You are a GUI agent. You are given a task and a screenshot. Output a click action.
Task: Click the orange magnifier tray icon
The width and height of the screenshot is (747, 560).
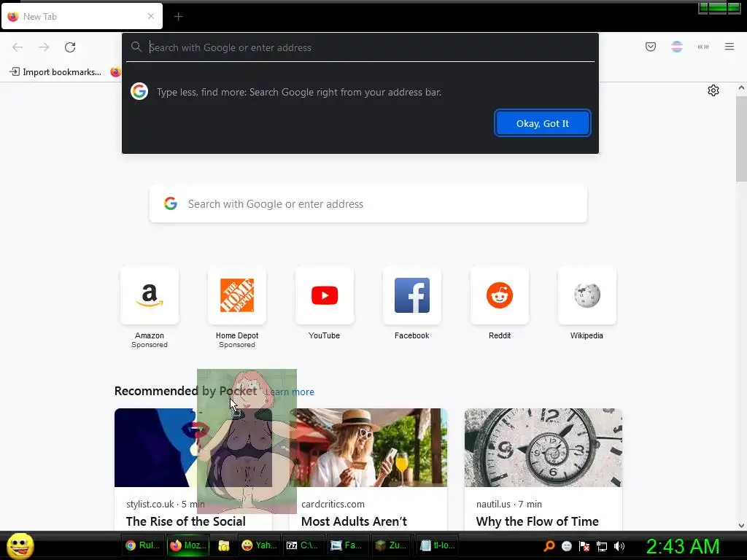click(549, 546)
